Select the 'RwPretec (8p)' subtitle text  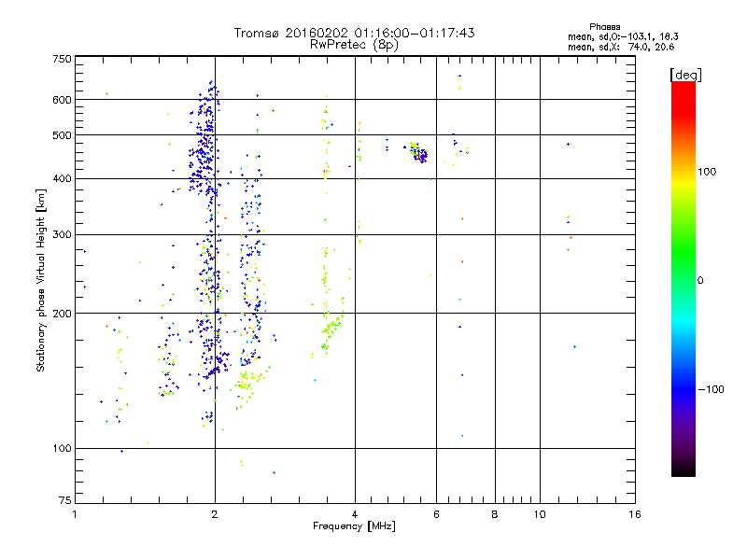[354, 45]
